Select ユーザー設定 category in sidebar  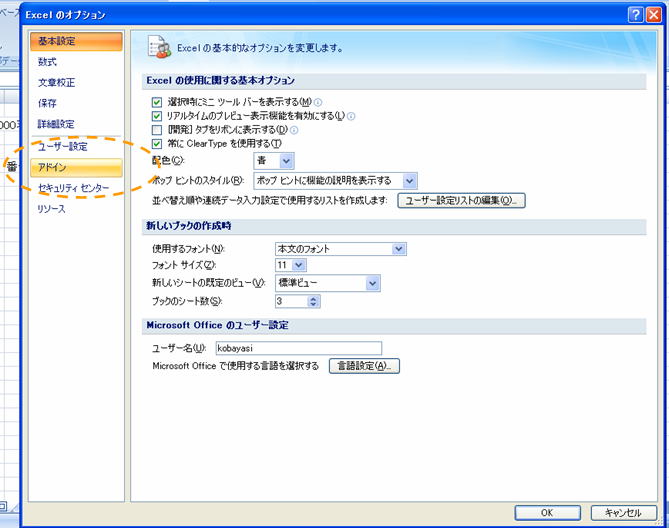click(76, 147)
